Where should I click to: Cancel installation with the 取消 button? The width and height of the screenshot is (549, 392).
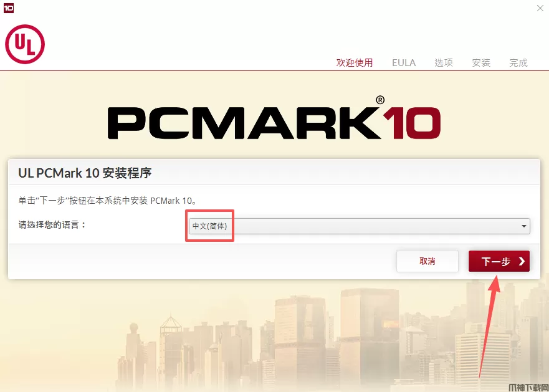pyautogui.click(x=427, y=261)
